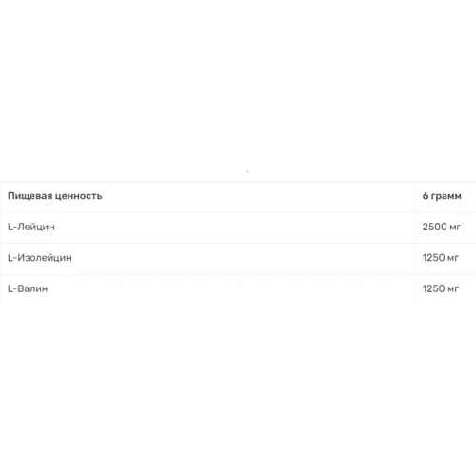Click the small dash mark above the table
This screenshot has height=476, width=476.
click(x=248, y=171)
